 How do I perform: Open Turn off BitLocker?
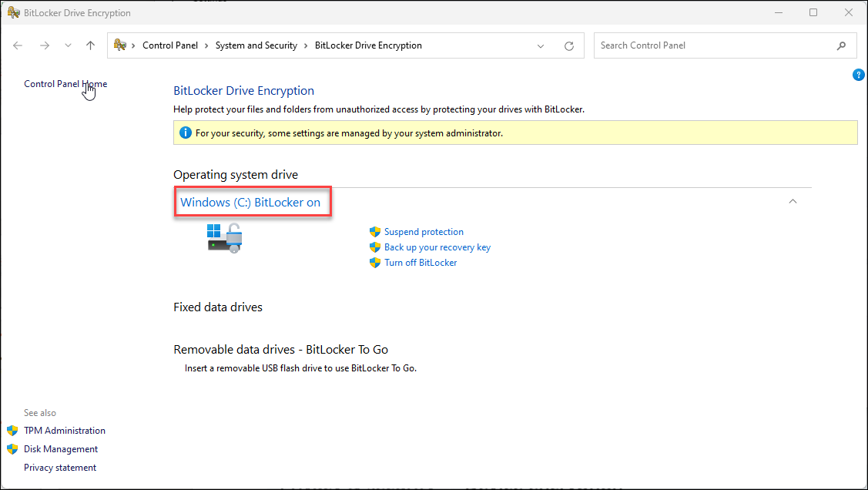(x=420, y=262)
